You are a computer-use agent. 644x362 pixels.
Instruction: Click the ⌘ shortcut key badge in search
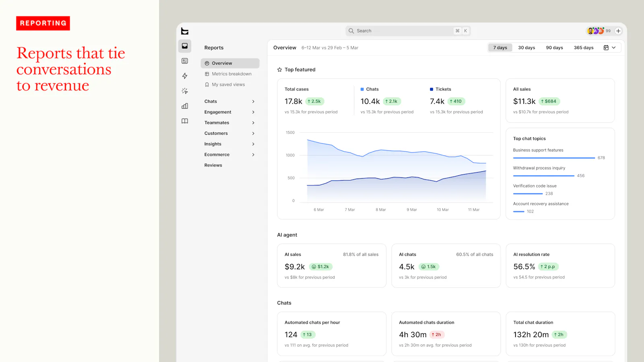tap(457, 31)
